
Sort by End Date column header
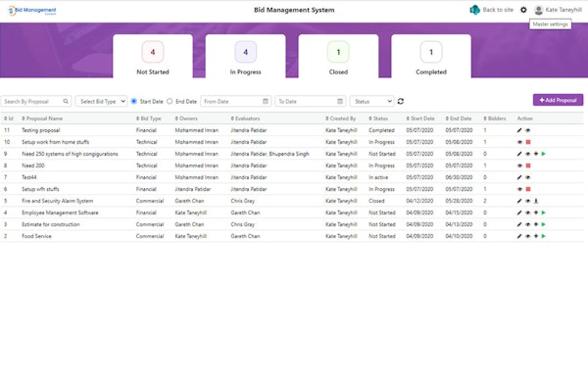[459, 118]
